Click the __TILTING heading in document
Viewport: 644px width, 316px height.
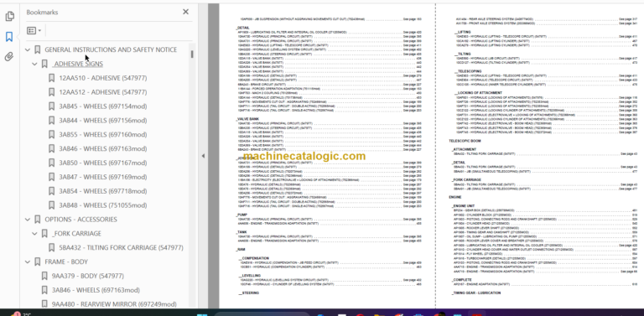point(463,54)
